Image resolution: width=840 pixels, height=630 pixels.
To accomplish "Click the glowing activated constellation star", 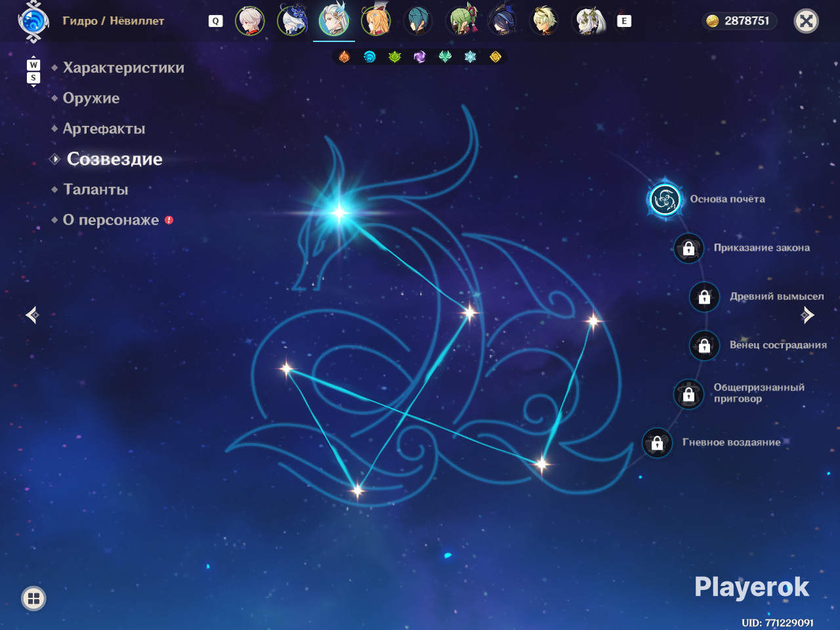I will click(x=339, y=212).
